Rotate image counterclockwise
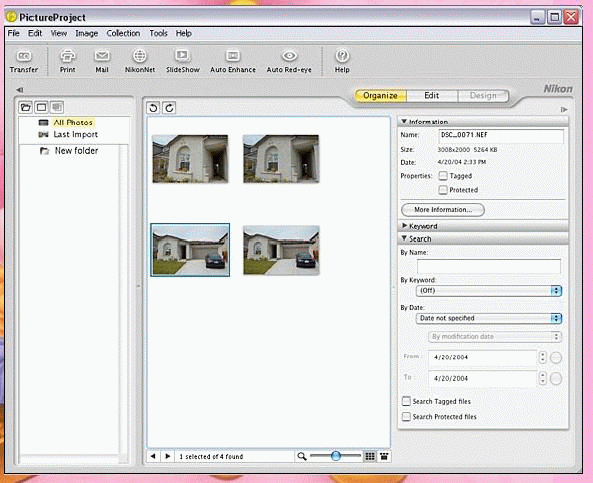Image resolution: width=593 pixels, height=483 pixels. pyautogui.click(x=153, y=108)
